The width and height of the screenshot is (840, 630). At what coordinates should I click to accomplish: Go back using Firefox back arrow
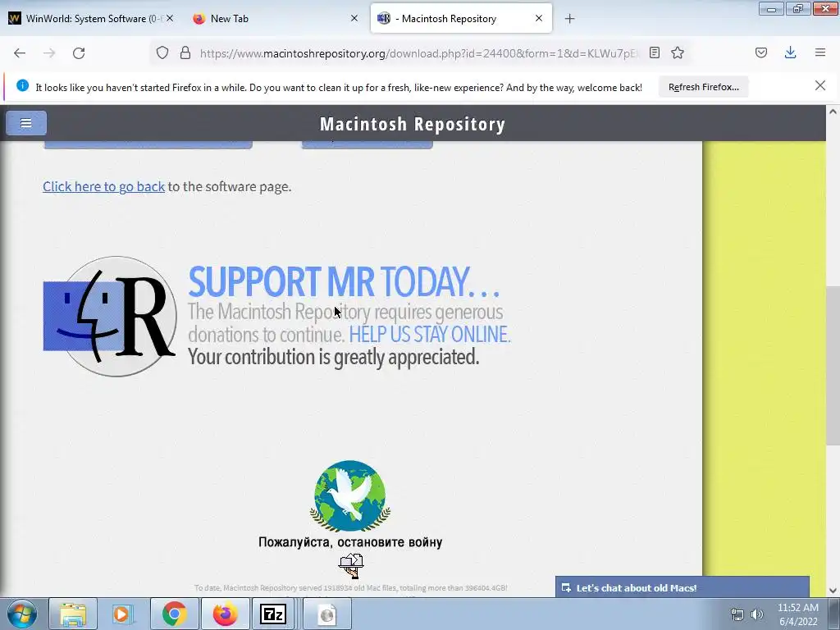[x=20, y=53]
